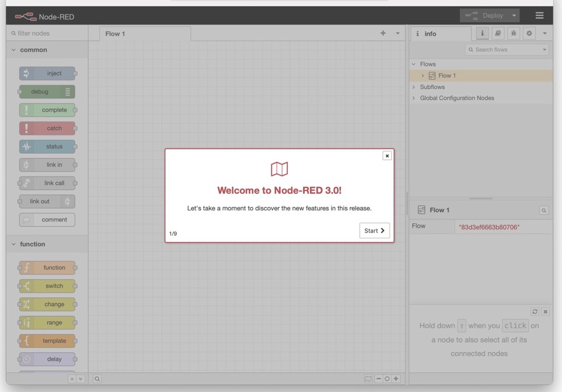Expand Global Configuration Nodes section
The image size is (562, 392).
pos(413,98)
